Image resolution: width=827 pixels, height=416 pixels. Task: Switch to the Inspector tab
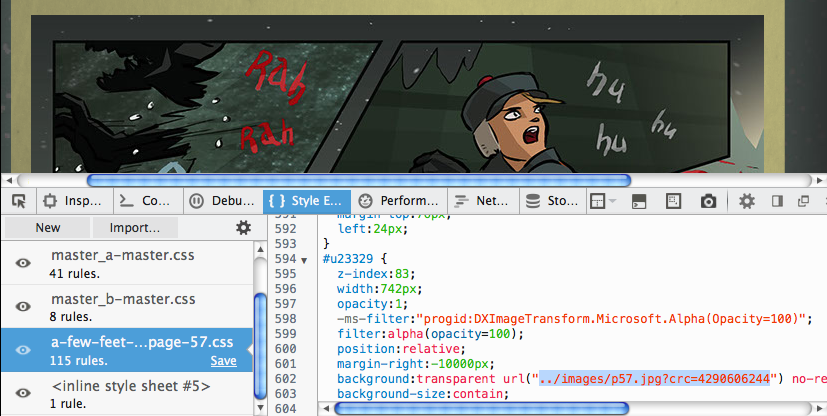point(72,201)
